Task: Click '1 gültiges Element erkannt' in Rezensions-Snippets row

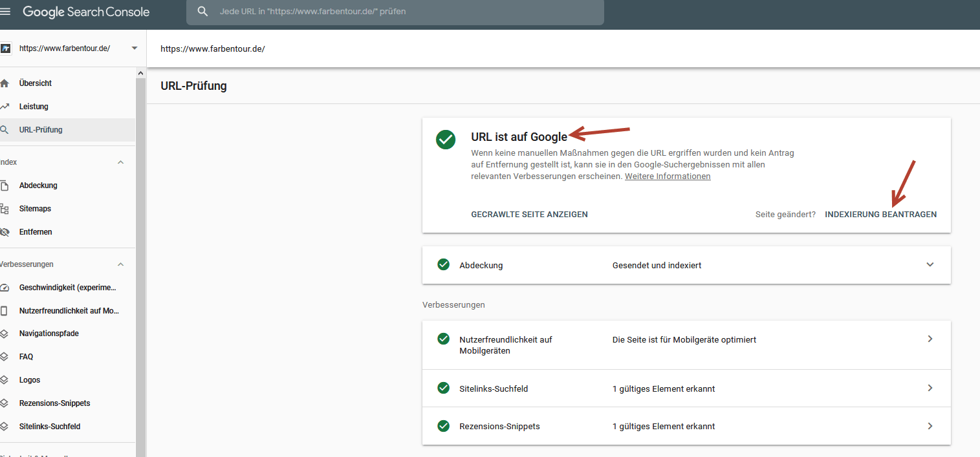Action: [x=664, y=426]
